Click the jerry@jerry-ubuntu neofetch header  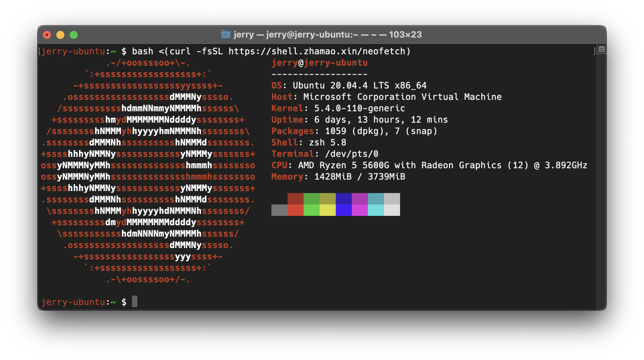pos(319,62)
